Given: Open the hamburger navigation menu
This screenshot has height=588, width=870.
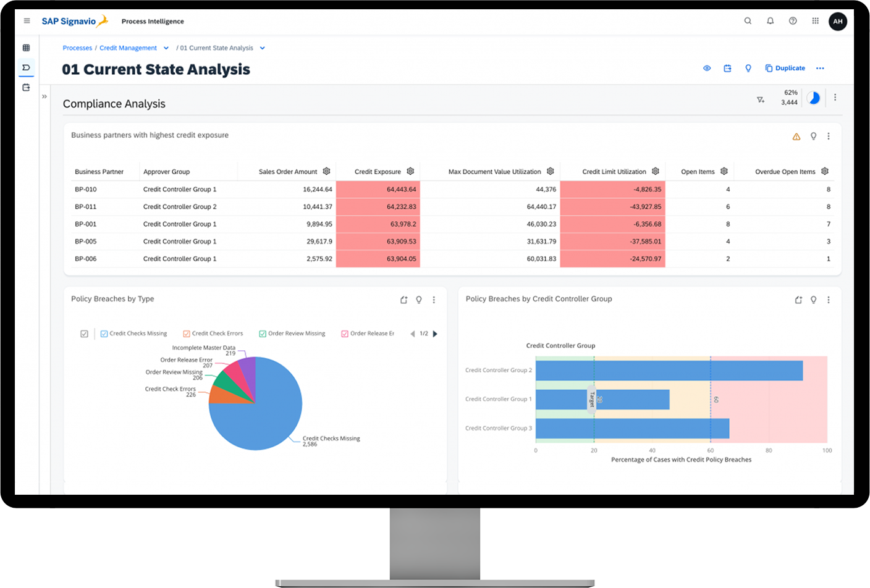Looking at the screenshot, I should point(27,20).
